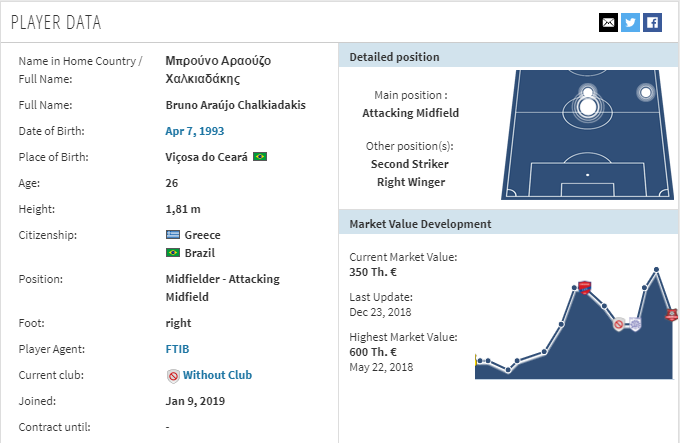The image size is (680, 443).
Task: Open the FTIB player agent link
Action: (x=177, y=349)
